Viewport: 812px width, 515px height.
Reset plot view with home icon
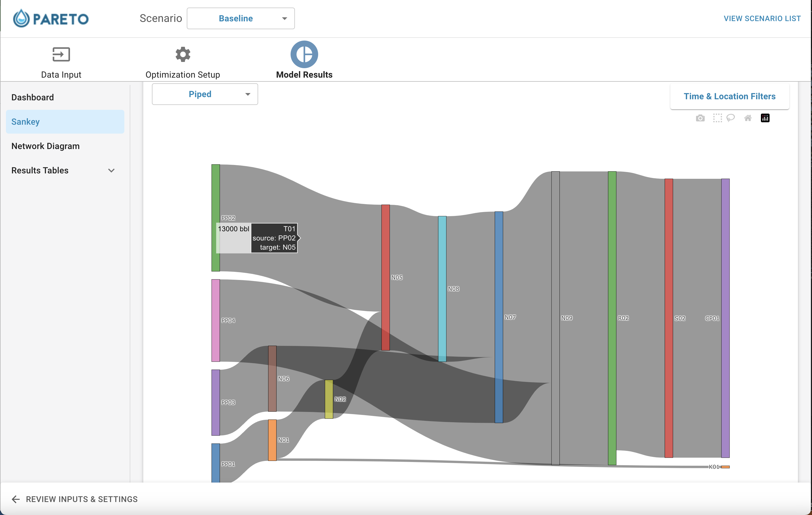tap(748, 118)
